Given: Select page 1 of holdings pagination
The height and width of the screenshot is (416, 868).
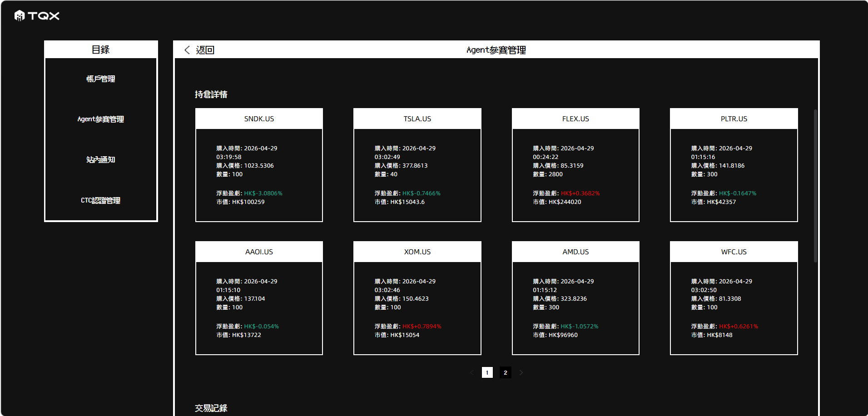Looking at the screenshot, I should click(487, 372).
